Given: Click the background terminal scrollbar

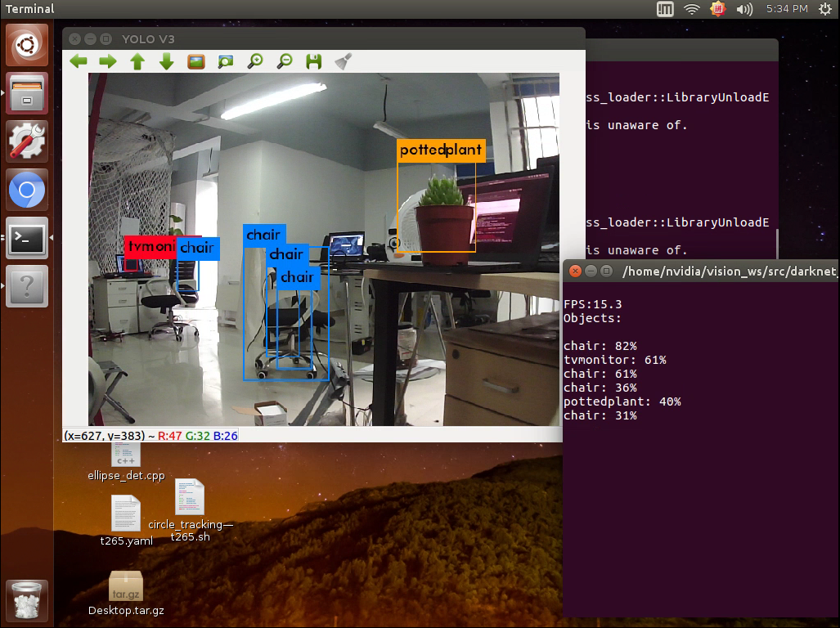Looking at the screenshot, I should (776, 244).
